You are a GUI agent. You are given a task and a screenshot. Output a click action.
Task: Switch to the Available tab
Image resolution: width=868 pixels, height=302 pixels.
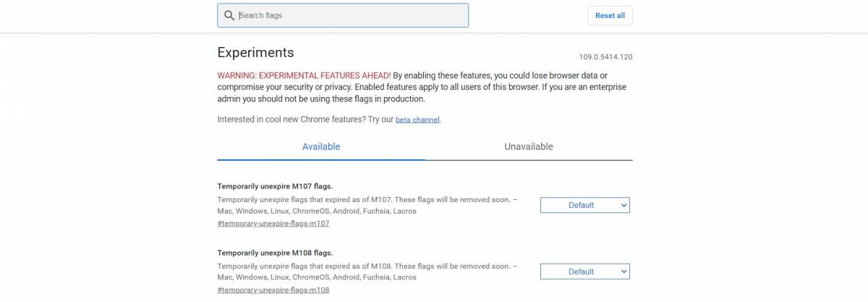pyautogui.click(x=321, y=146)
